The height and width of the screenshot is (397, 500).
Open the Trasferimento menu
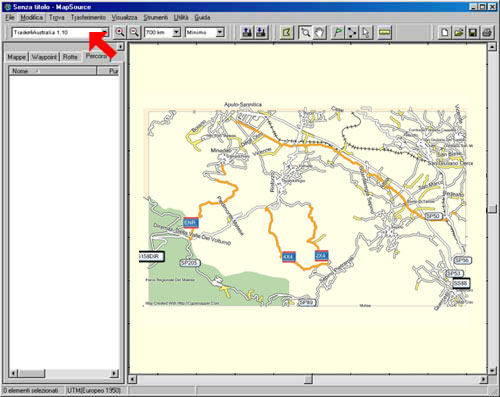pos(88,17)
